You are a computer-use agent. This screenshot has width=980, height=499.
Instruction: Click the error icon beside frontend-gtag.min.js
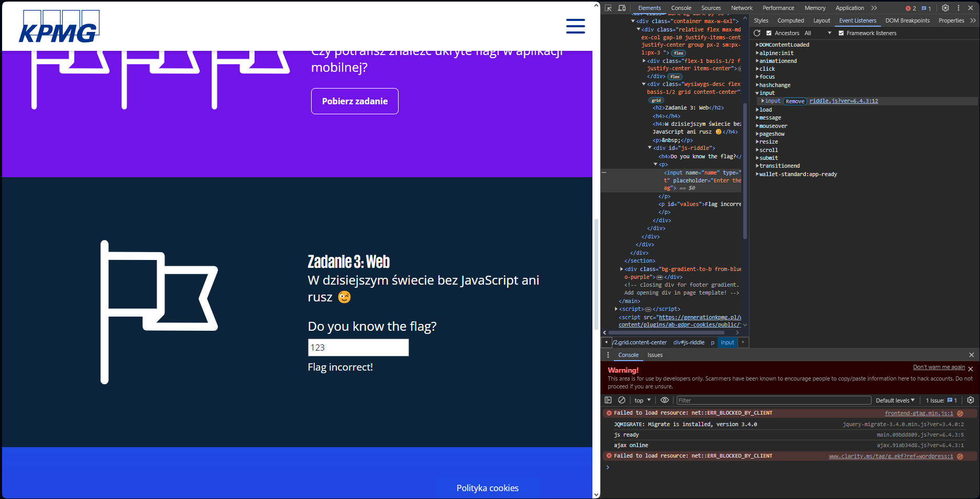click(x=960, y=413)
